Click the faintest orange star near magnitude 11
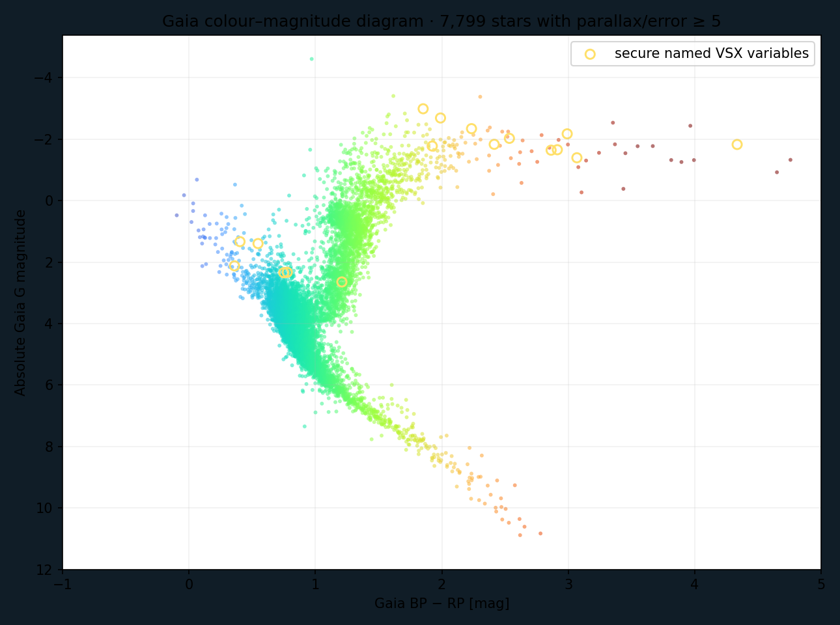 tap(520, 535)
